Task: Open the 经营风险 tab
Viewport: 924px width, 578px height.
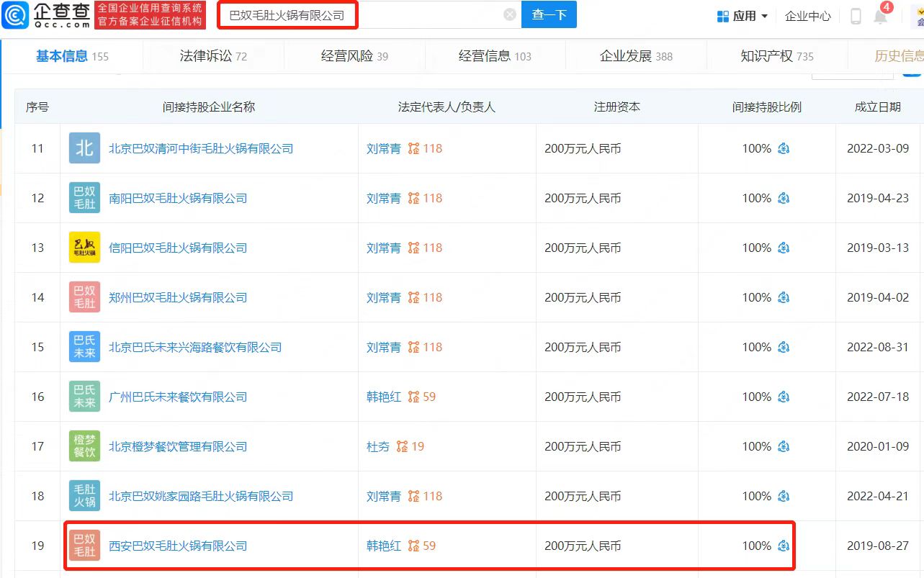Action: (354, 56)
